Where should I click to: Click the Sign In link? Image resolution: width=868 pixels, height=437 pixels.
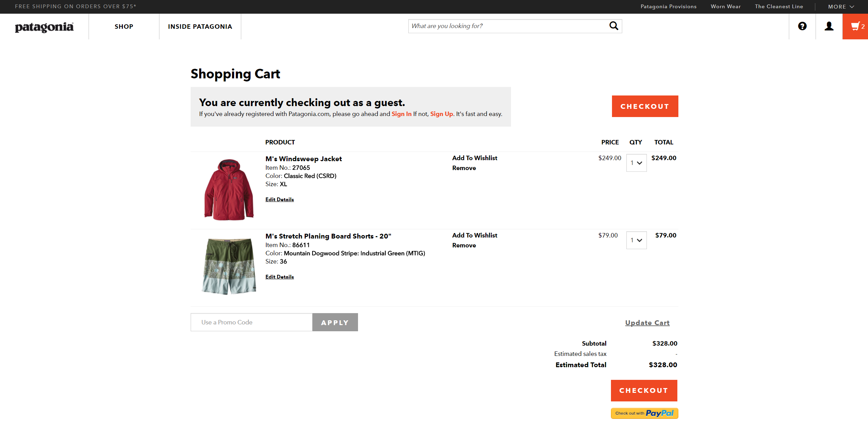coord(401,114)
